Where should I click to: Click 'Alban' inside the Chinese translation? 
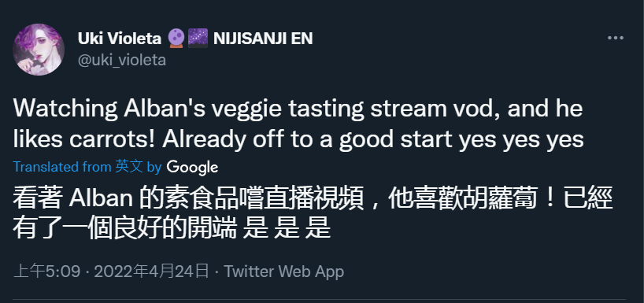[101, 199]
